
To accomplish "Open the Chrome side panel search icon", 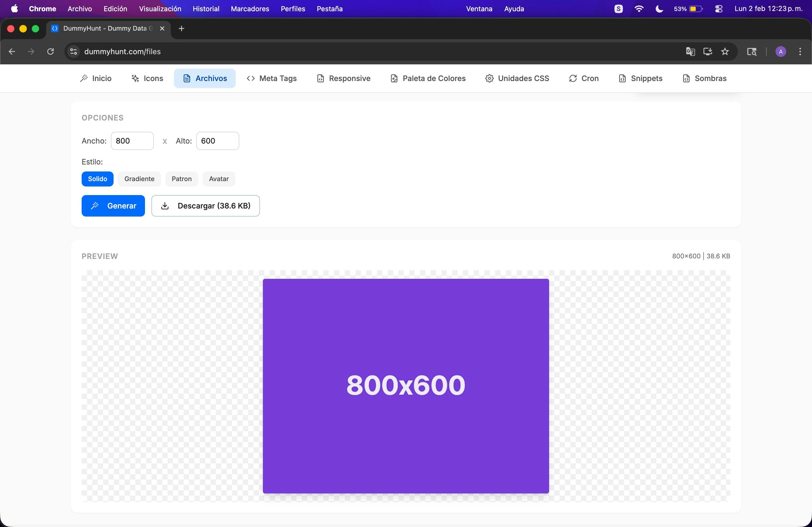I will (x=752, y=52).
